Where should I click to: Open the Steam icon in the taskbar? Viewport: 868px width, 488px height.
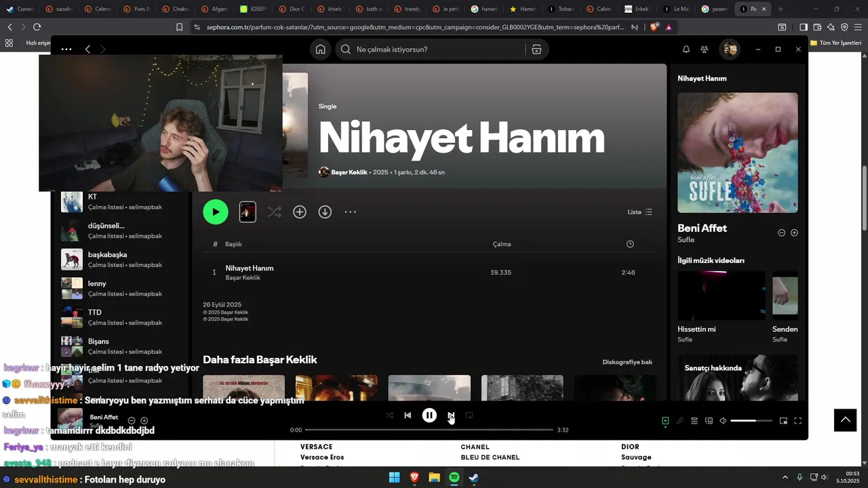click(474, 478)
